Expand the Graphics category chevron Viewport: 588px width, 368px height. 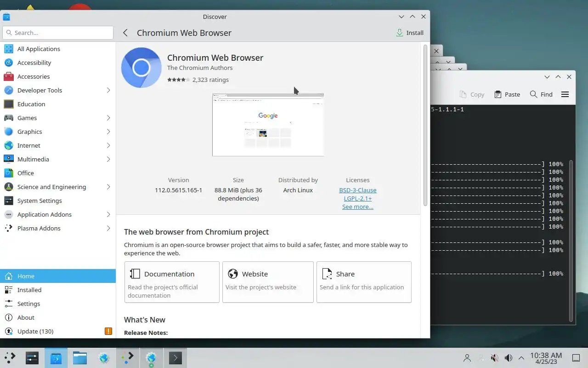[108, 132]
